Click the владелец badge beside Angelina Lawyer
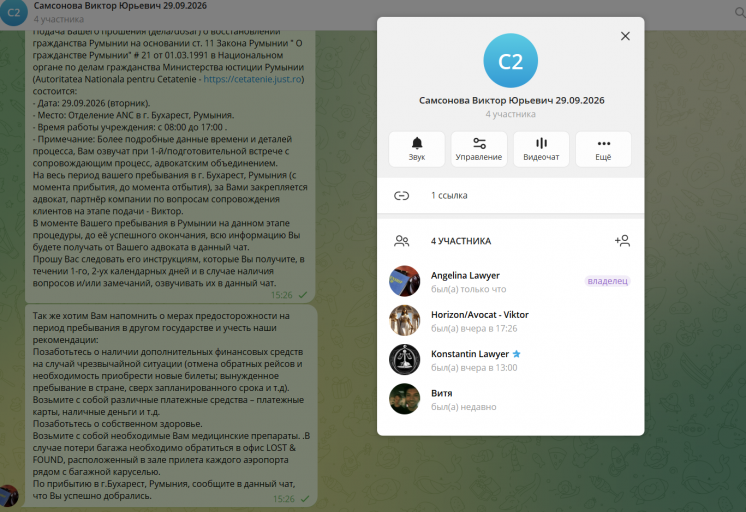Screen dimensions: 746x512 (x=608, y=281)
